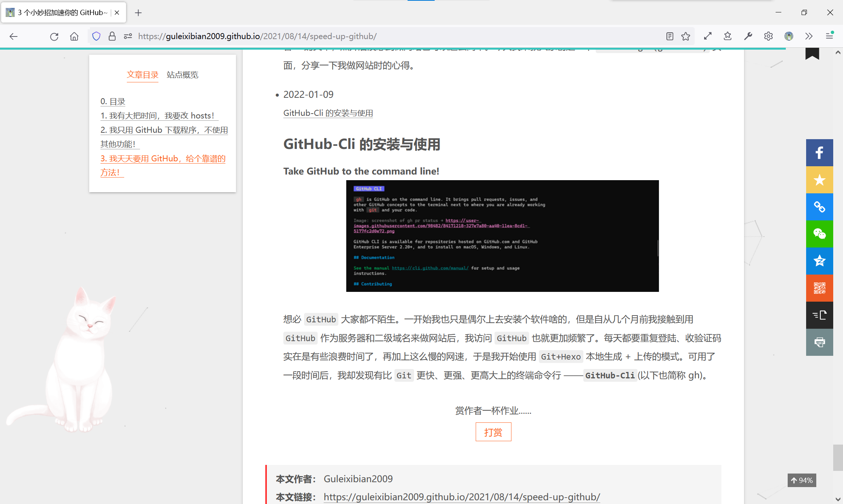Open the QR code share button
This screenshot has width=843, height=504.
[x=819, y=288]
